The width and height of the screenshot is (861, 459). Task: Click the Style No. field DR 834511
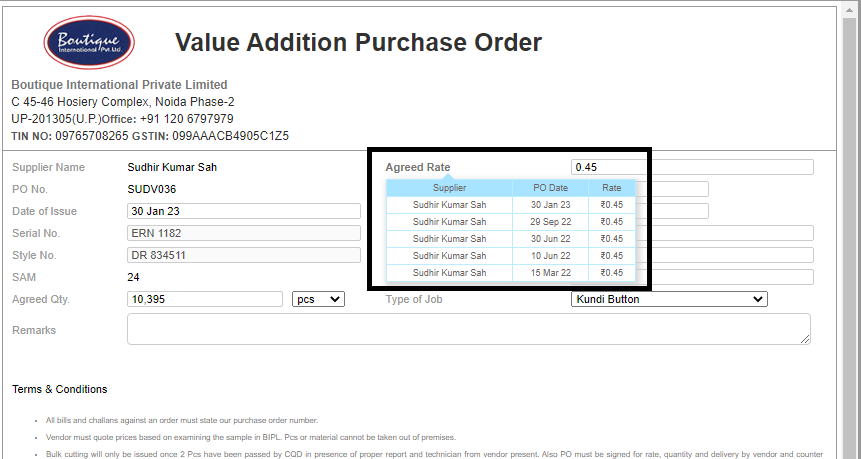tap(244, 255)
